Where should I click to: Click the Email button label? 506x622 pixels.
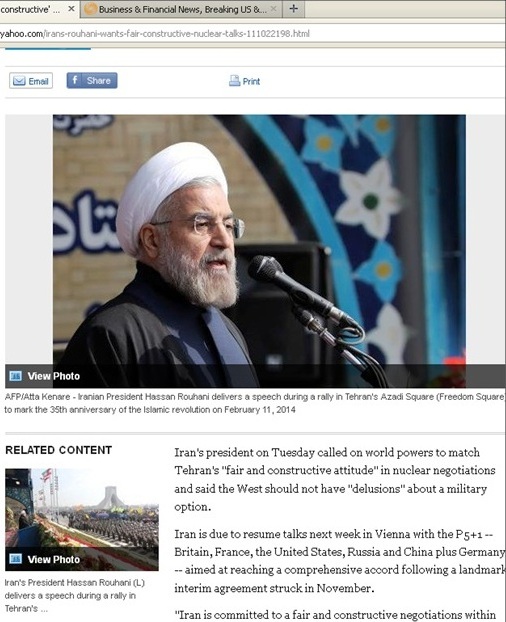point(38,81)
